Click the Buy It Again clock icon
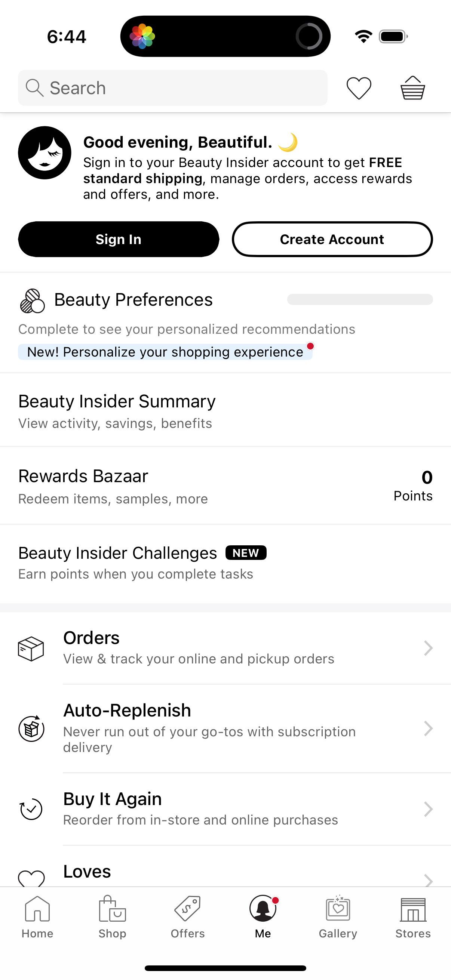The width and height of the screenshot is (451, 980). (x=31, y=809)
